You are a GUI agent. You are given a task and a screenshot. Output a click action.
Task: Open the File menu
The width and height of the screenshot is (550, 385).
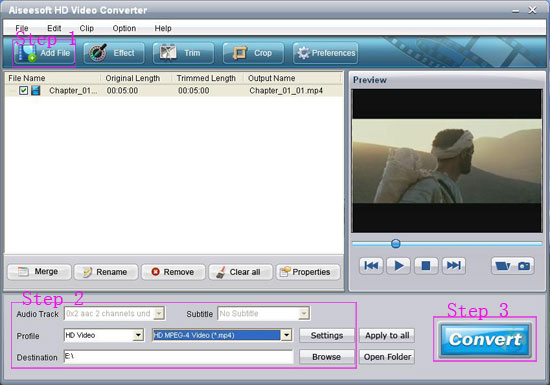pyautogui.click(x=22, y=28)
